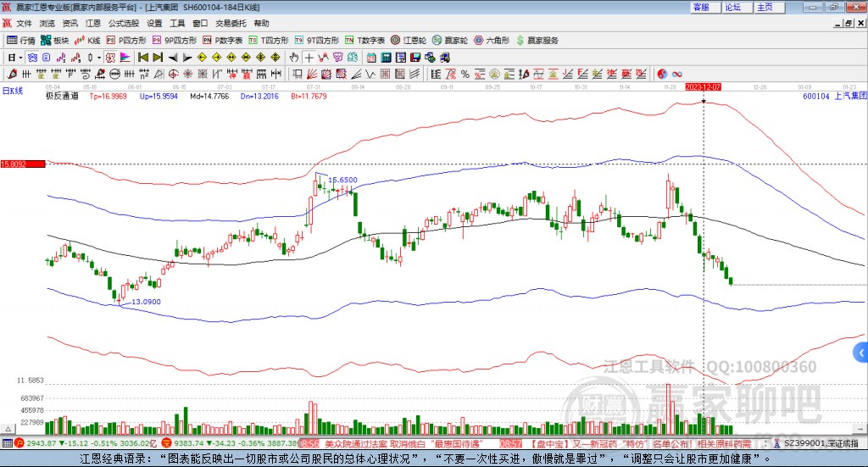This screenshot has width=868, height=467.
Task: Open the 帮助 menu
Action: 261,23
